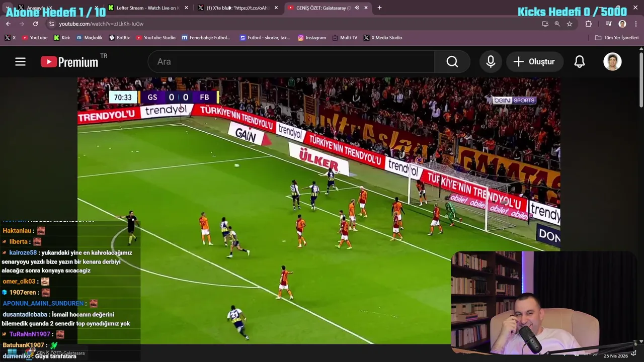Open a new browser tab

pos(379,8)
